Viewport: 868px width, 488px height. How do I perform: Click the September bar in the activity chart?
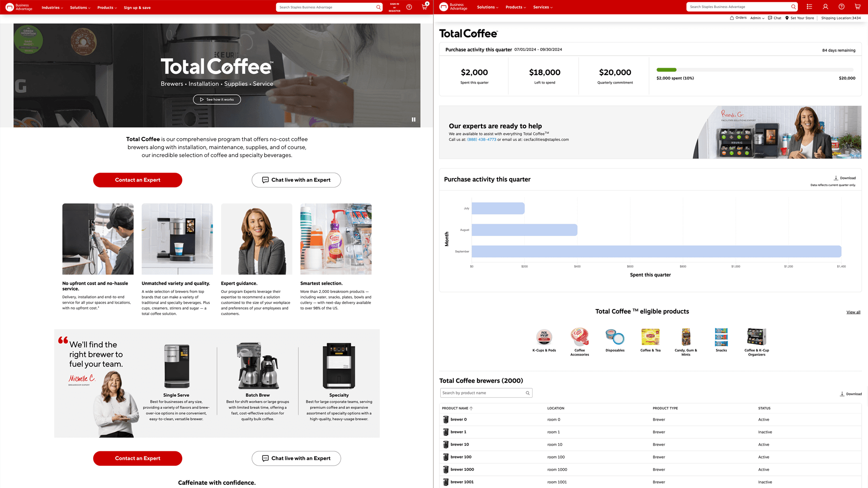point(656,251)
